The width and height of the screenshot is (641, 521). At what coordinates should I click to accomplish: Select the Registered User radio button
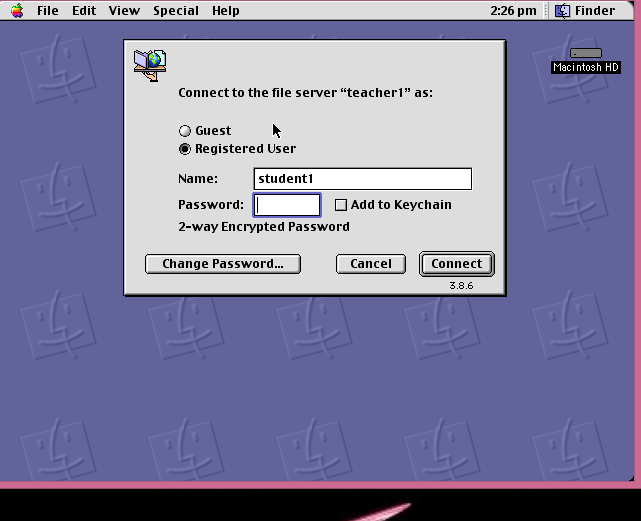tap(185, 149)
